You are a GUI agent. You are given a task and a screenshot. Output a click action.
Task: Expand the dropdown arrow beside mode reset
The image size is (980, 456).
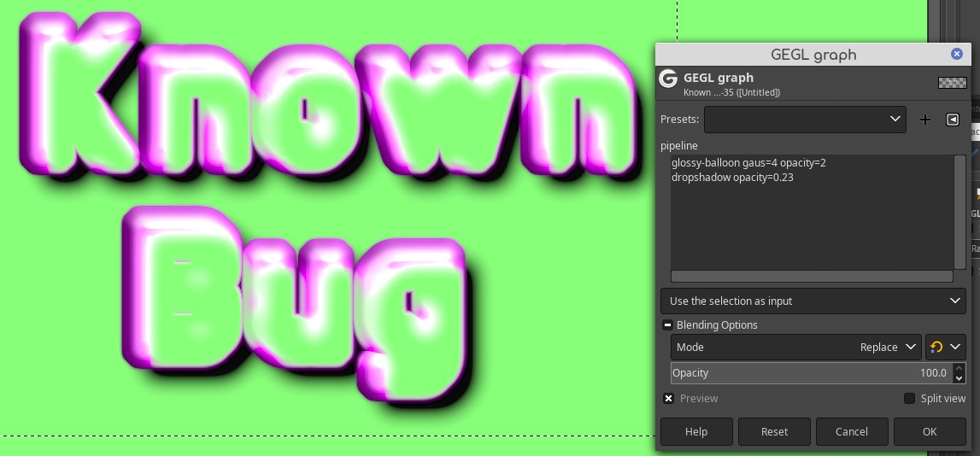pos(955,348)
